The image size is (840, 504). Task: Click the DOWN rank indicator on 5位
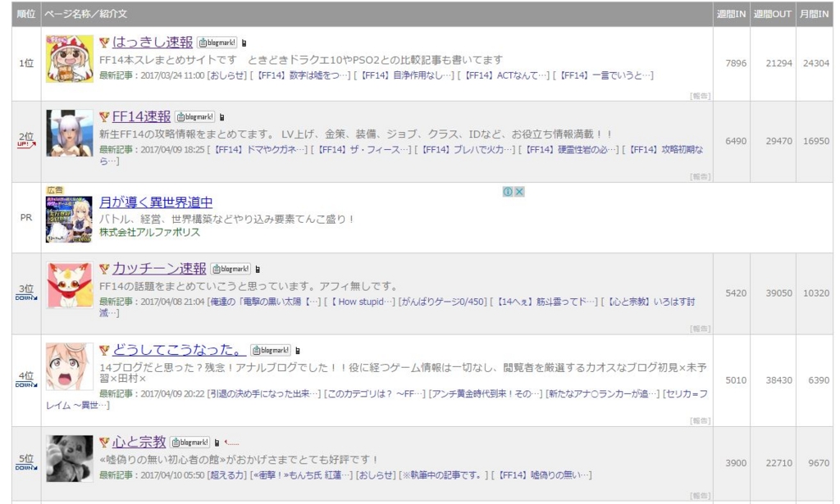pos(26,468)
